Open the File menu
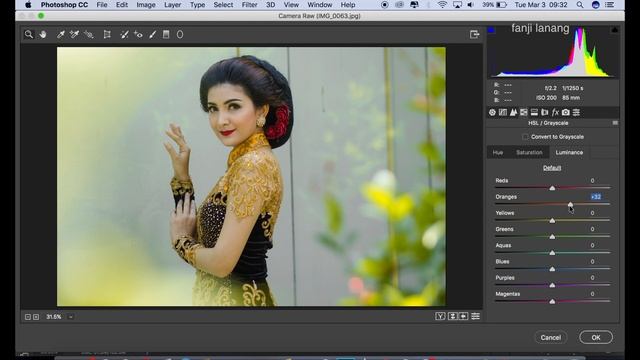640x360 pixels. [102, 5]
